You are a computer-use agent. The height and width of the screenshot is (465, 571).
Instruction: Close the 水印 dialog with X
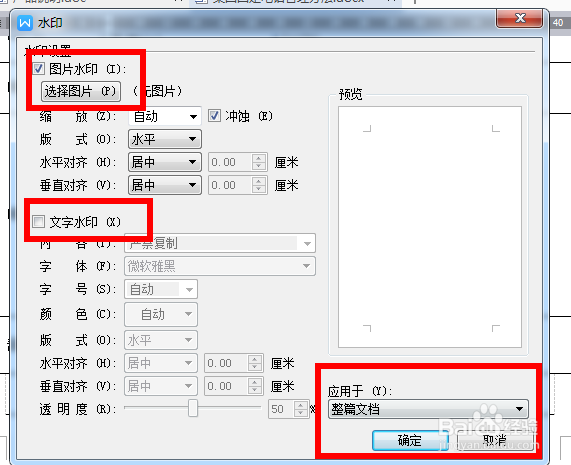[520, 18]
